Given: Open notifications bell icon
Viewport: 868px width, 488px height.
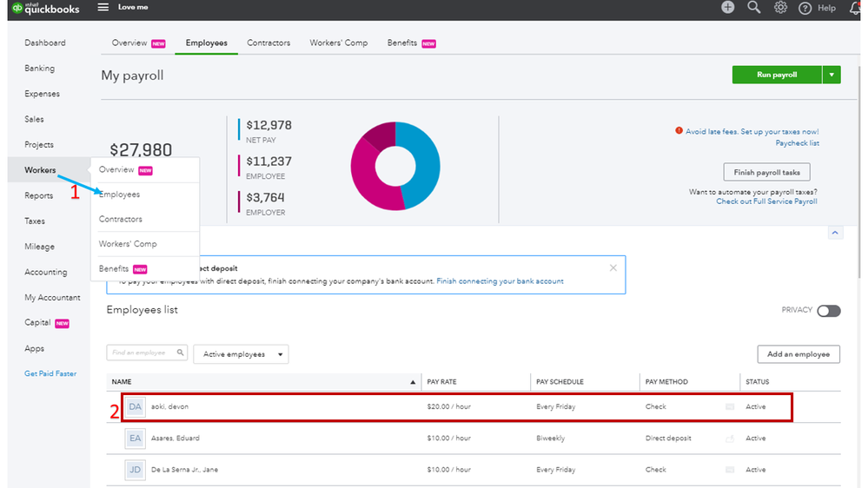Looking at the screenshot, I should coord(855,8).
